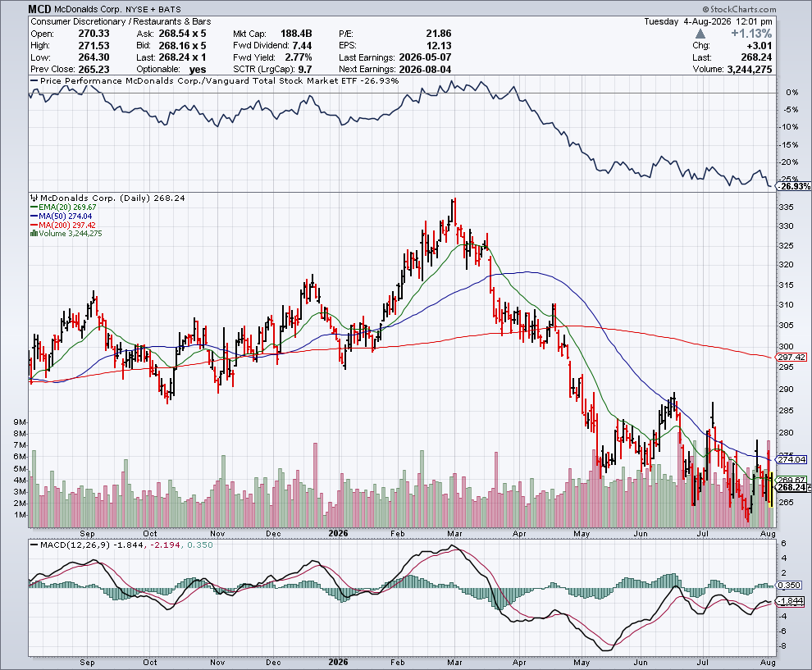Select the Prev Close value 265.23
812x670 pixels.
tap(94, 70)
